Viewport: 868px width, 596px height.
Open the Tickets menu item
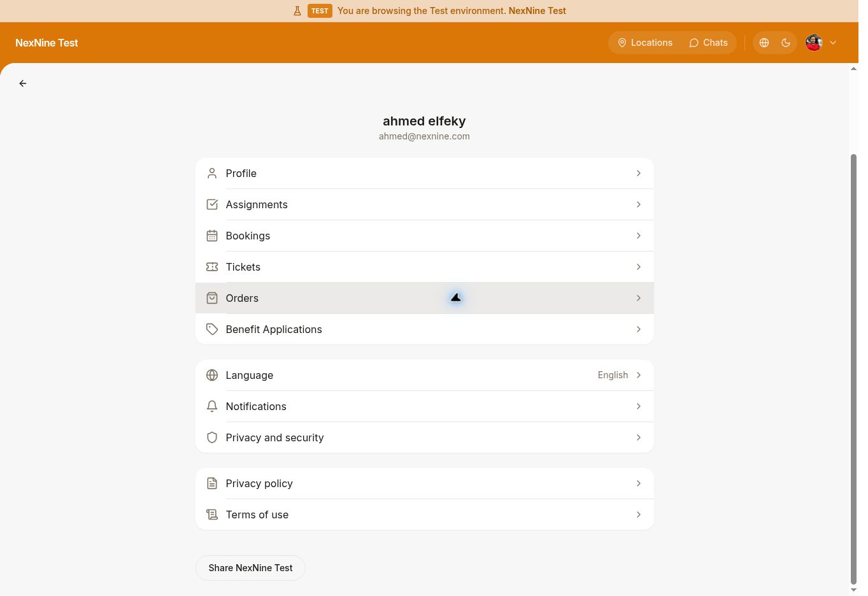(x=425, y=267)
